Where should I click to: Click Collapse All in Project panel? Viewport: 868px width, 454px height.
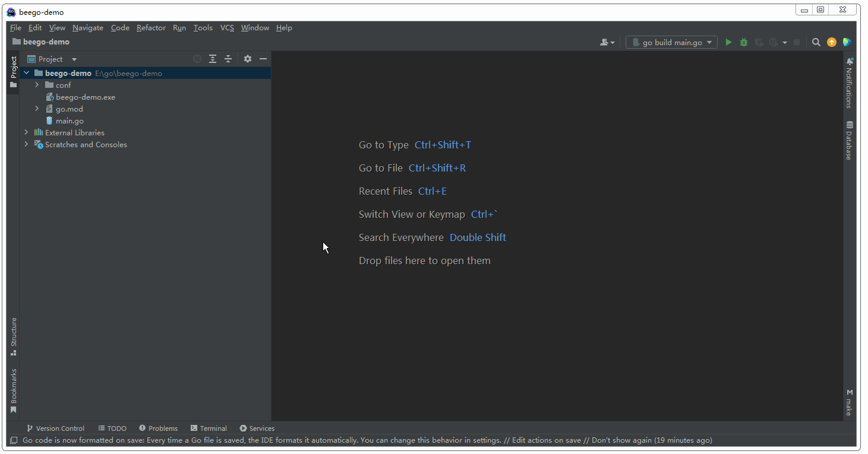point(228,59)
